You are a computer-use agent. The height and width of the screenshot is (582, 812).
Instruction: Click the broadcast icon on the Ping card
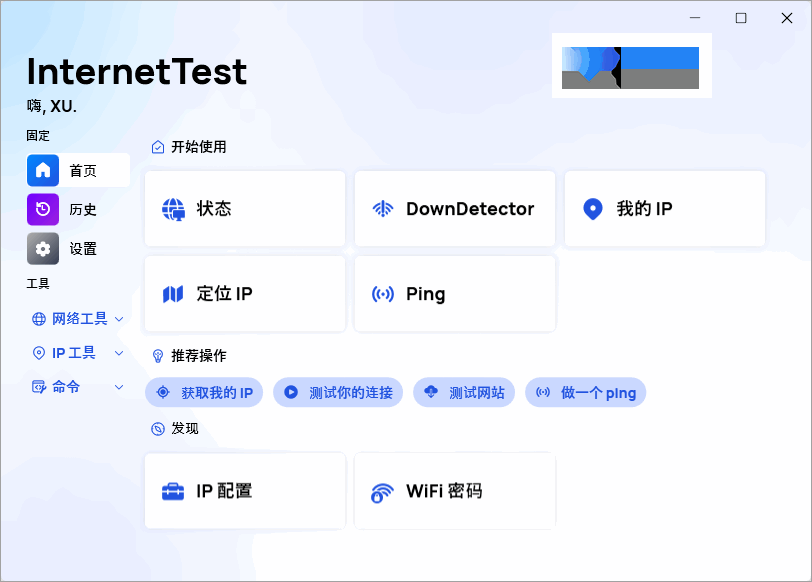pyautogui.click(x=383, y=294)
